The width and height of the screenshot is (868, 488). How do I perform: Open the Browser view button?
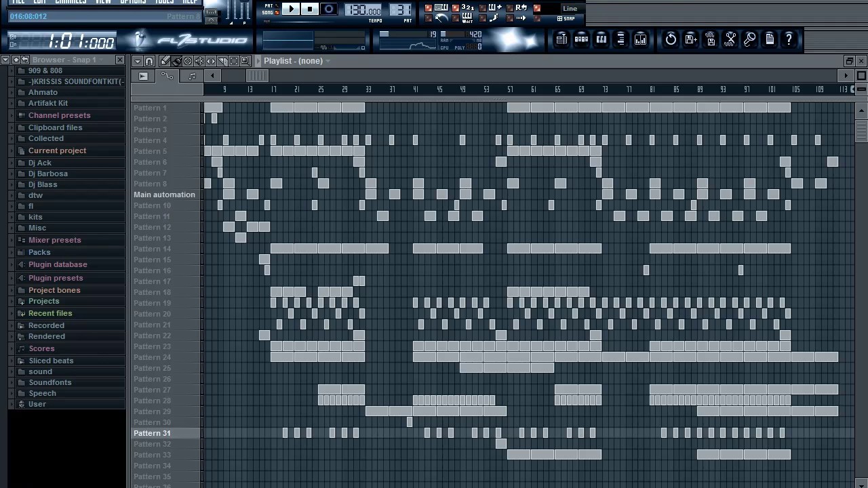[620, 39]
